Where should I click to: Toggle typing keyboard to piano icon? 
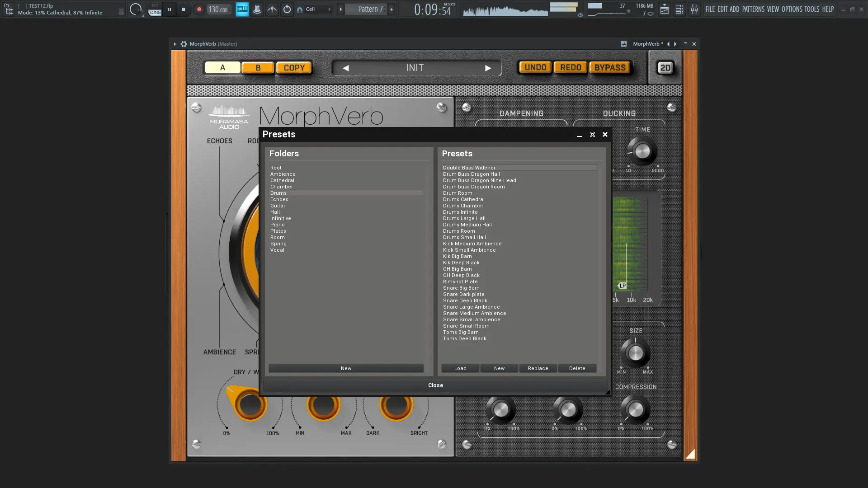click(x=242, y=9)
